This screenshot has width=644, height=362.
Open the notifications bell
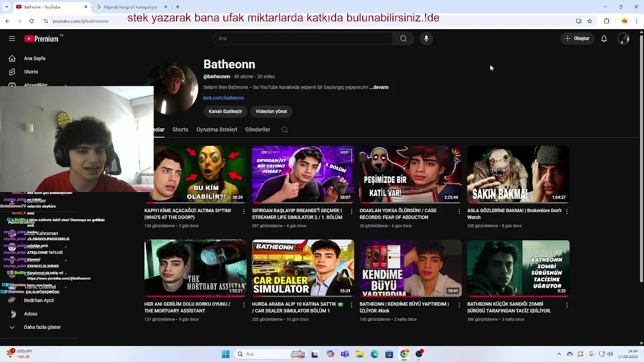coord(604,39)
